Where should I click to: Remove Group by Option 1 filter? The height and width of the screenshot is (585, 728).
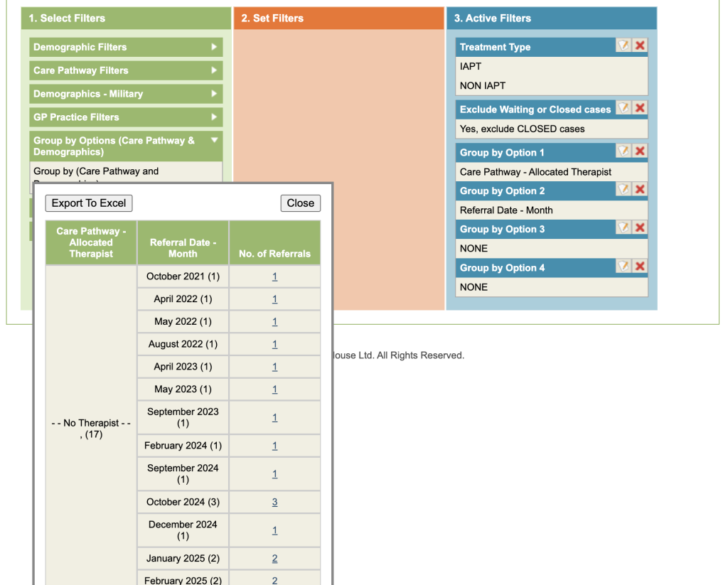pos(640,151)
